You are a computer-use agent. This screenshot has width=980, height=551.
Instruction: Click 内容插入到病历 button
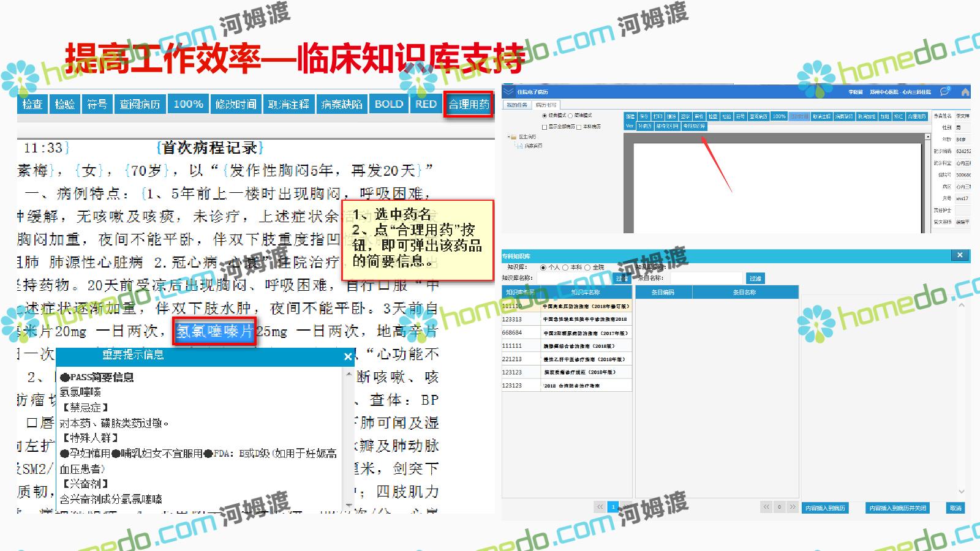point(825,508)
